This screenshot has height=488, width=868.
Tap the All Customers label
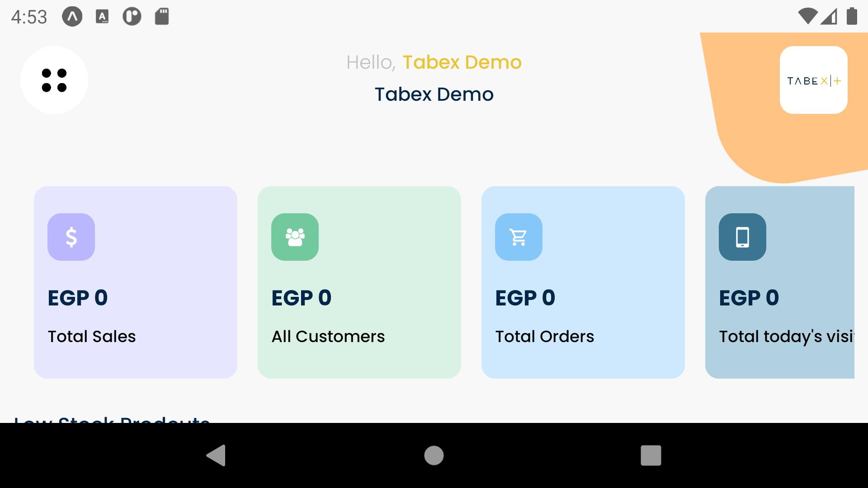(x=328, y=337)
